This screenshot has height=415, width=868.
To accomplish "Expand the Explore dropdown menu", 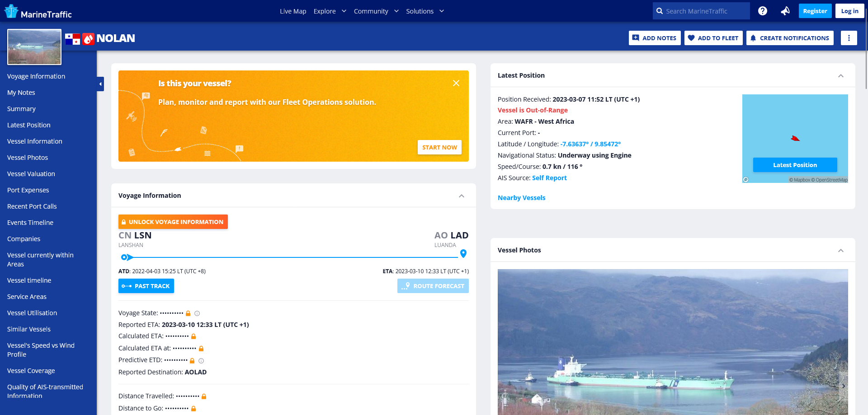I will pos(330,11).
